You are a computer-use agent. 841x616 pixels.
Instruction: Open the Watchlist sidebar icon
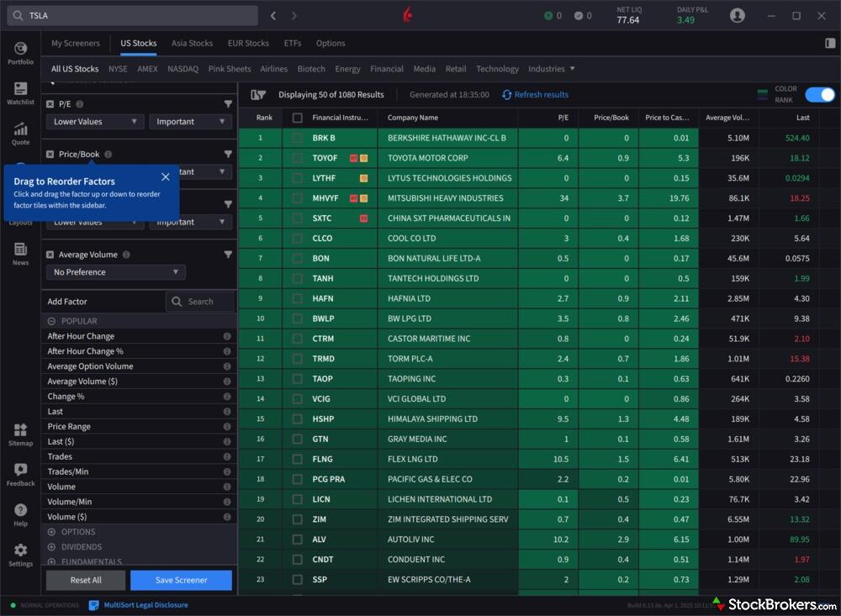pos(20,90)
